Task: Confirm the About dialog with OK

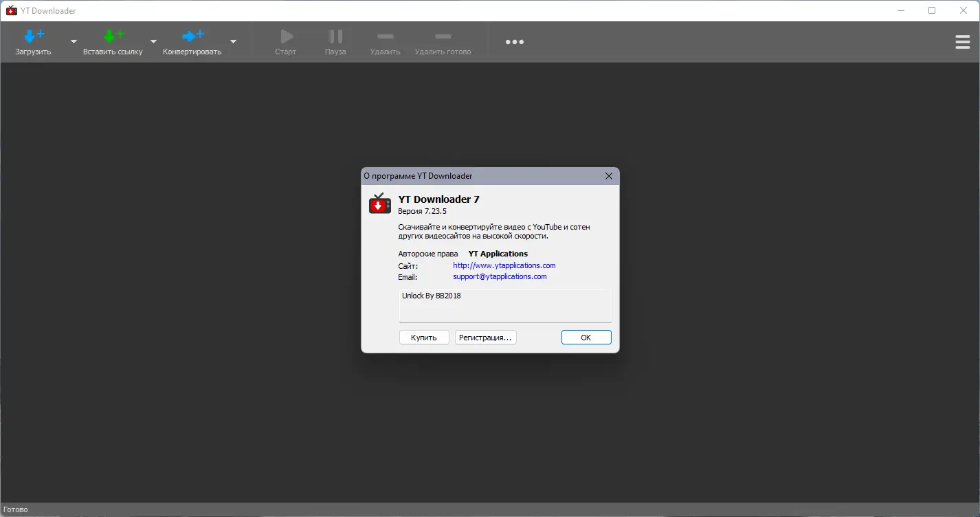Action: pos(586,338)
